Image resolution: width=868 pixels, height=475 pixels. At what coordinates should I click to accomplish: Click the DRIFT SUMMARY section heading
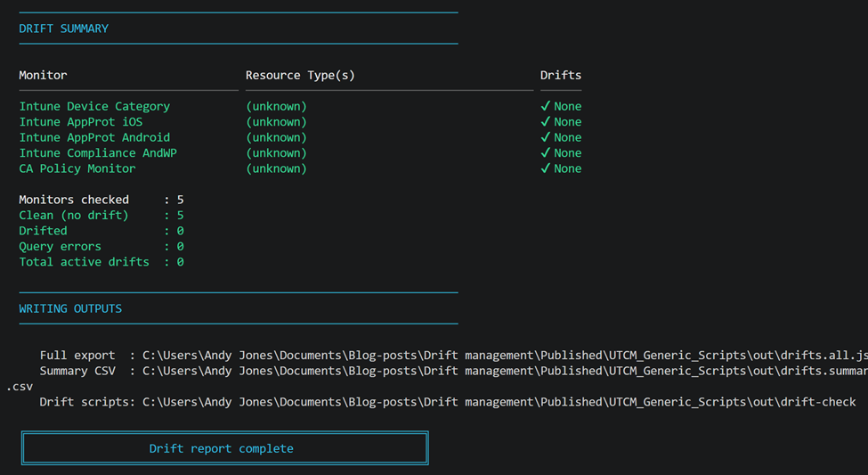[x=63, y=29]
